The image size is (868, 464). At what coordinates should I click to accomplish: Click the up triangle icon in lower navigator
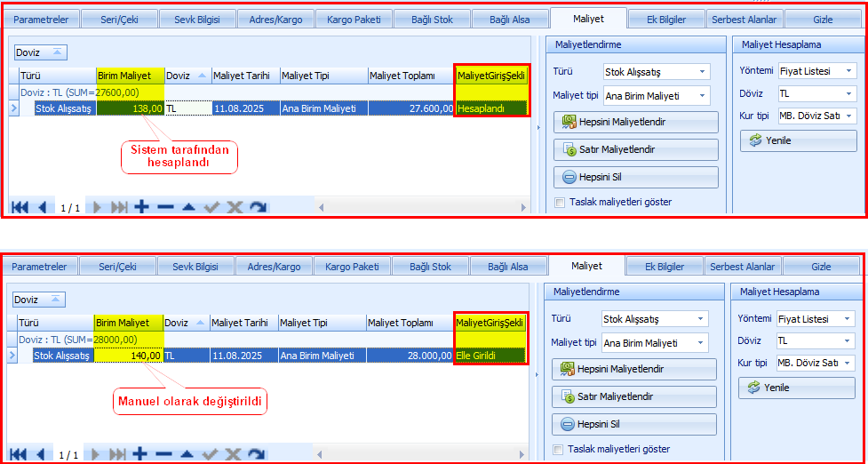point(187,454)
